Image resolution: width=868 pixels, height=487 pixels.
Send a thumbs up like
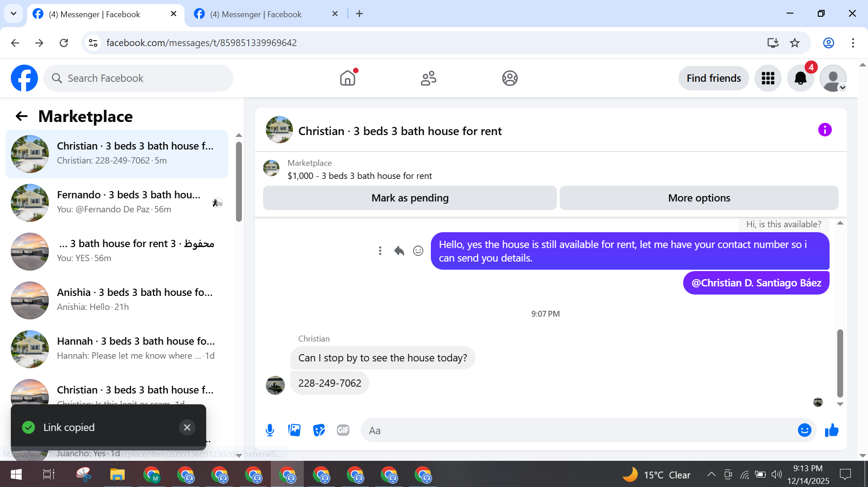(x=831, y=430)
